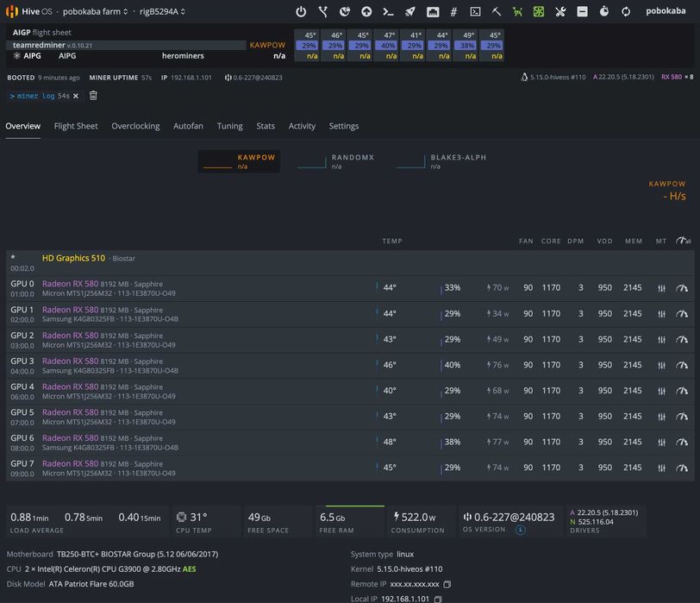Click the miner log link
This screenshot has width=700, height=603.
pos(35,96)
